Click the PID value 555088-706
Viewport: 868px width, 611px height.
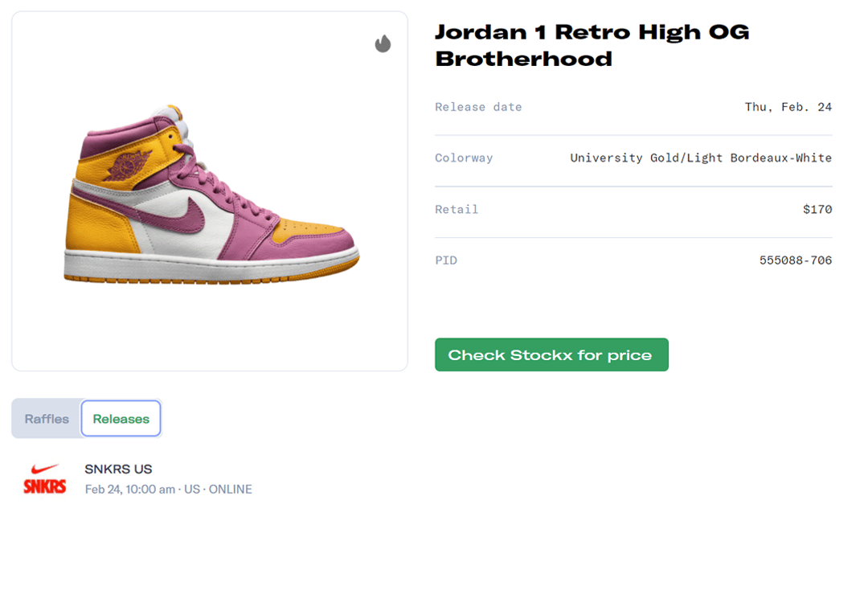pyautogui.click(x=795, y=260)
